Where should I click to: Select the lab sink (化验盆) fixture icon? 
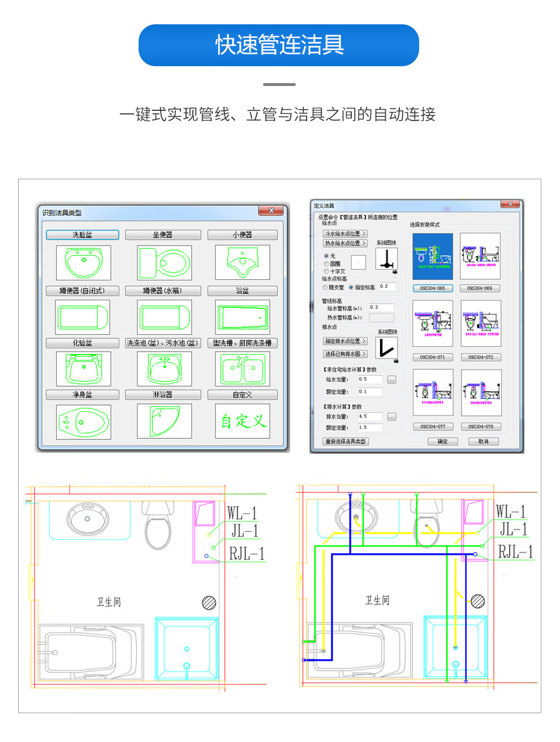tap(83, 368)
